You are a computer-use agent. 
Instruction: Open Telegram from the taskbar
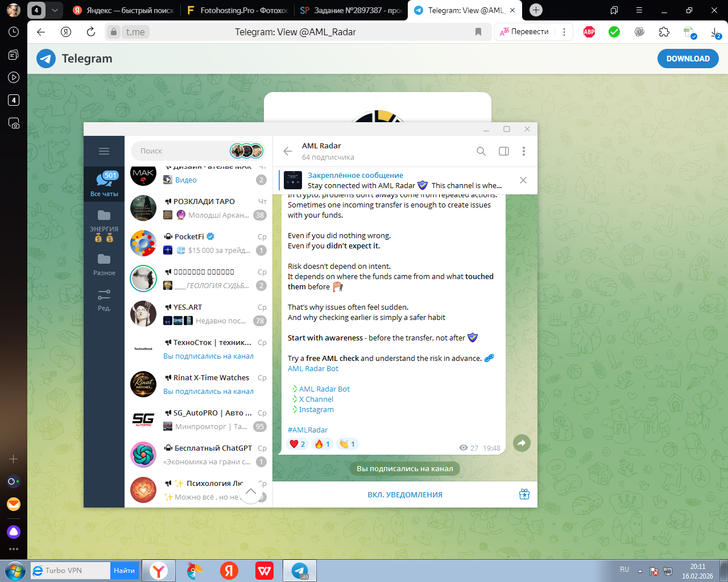pos(300,571)
